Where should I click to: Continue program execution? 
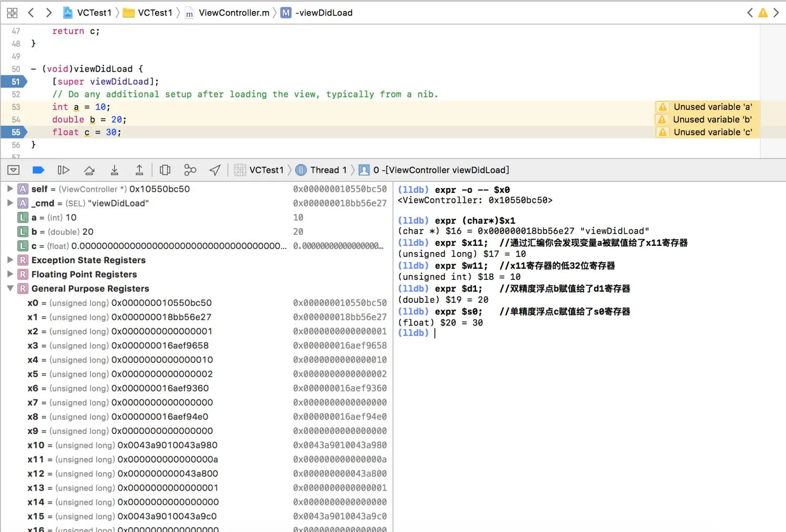(63, 170)
